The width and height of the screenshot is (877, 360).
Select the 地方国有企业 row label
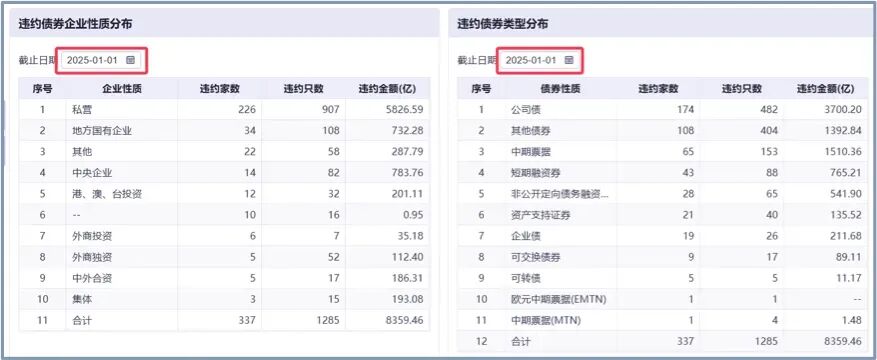pos(102,131)
